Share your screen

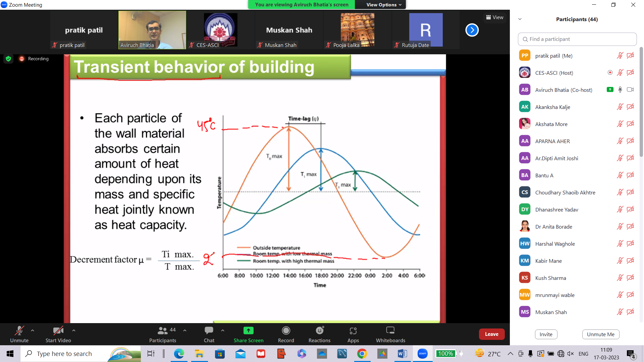tap(248, 334)
